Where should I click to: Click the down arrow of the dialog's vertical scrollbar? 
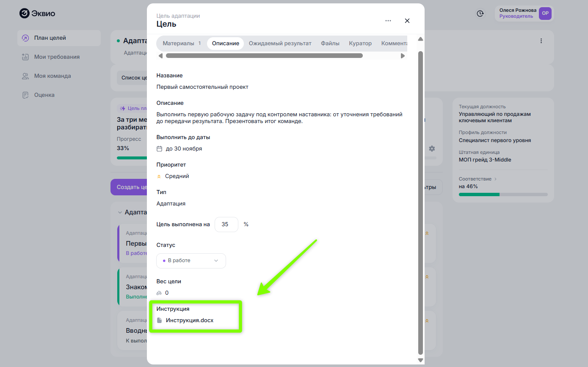click(x=420, y=360)
